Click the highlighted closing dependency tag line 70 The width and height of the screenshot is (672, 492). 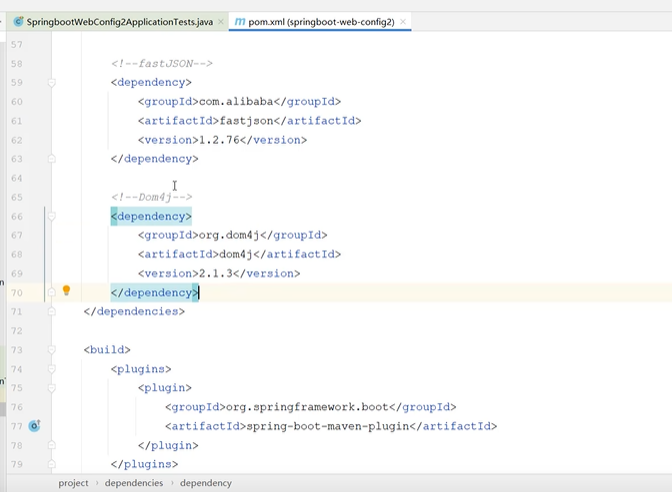tap(154, 293)
